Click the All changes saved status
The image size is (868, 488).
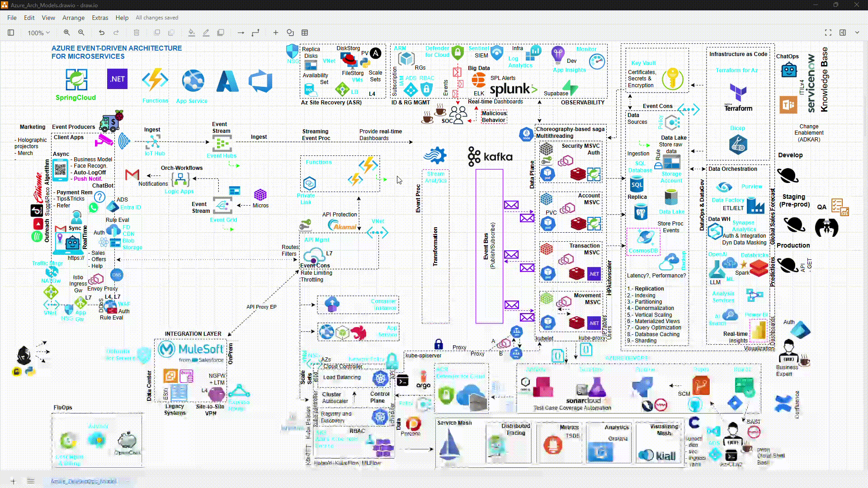pos(157,18)
